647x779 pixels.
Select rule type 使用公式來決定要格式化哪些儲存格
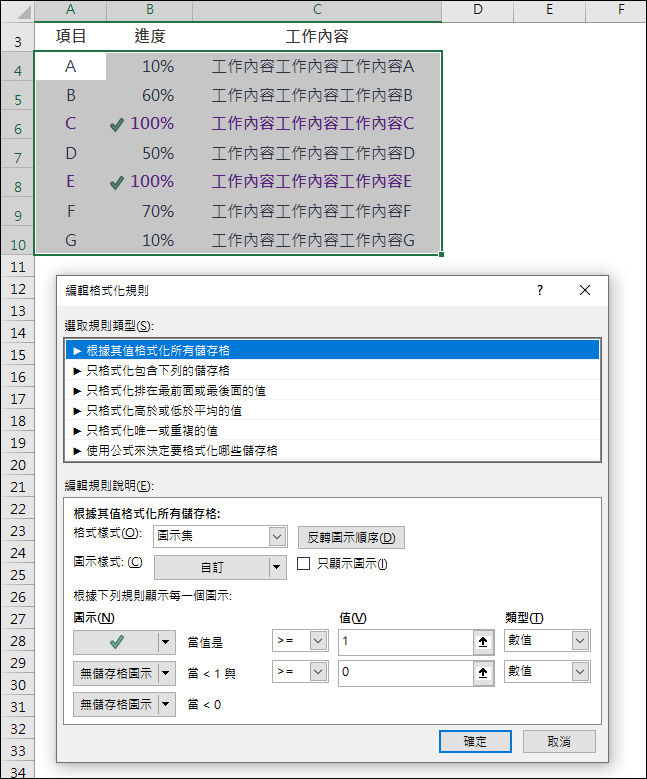[x=332, y=450]
